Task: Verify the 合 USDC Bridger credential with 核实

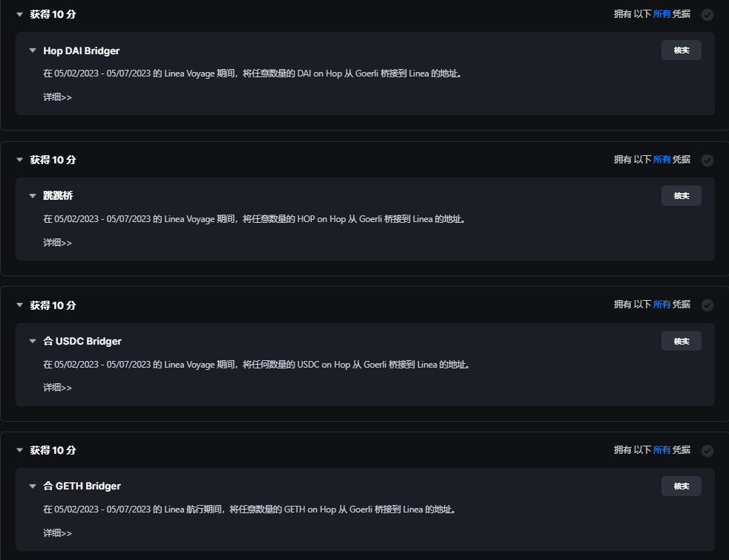Action: pos(681,341)
